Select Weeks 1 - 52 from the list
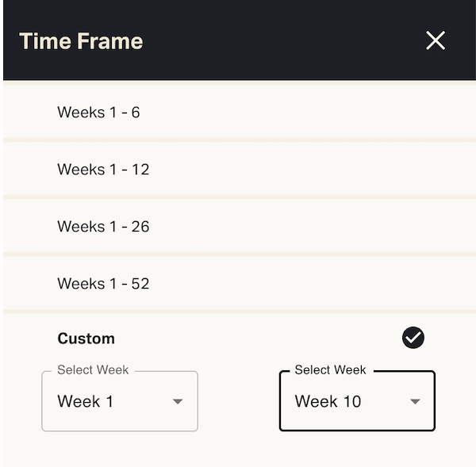This screenshot has width=476, height=467. click(x=103, y=283)
